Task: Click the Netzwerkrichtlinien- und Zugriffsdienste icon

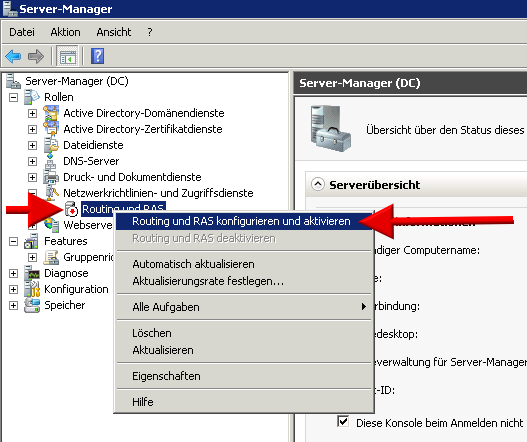Action: coord(52,193)
